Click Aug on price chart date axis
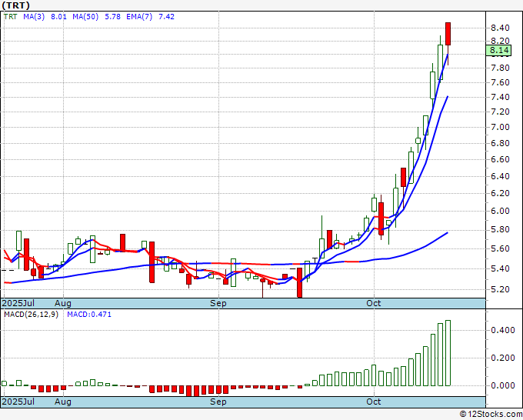The height and width of the screenshot is (420, 523). click(x=63, y=303)
